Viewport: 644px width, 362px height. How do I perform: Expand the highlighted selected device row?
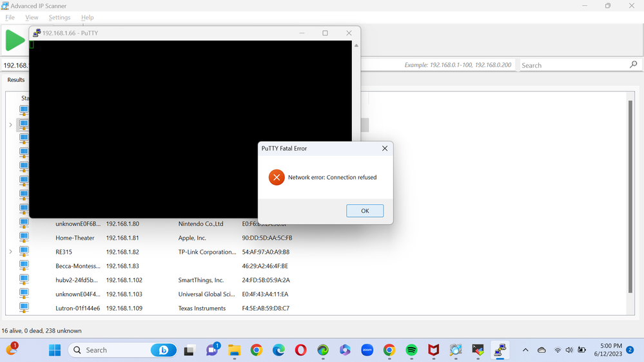[x=11, y=125]
